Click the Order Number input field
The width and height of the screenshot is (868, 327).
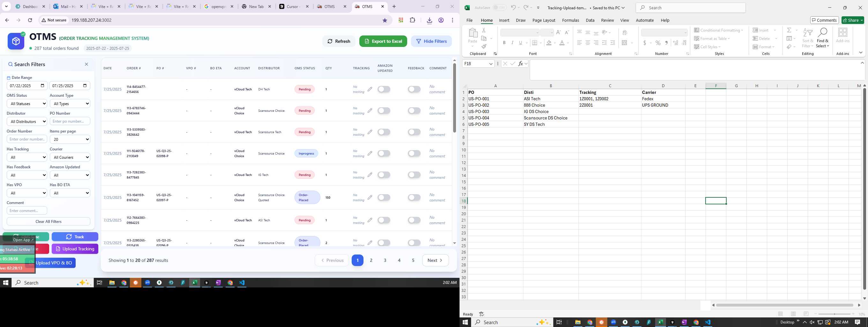click(27, 139)
